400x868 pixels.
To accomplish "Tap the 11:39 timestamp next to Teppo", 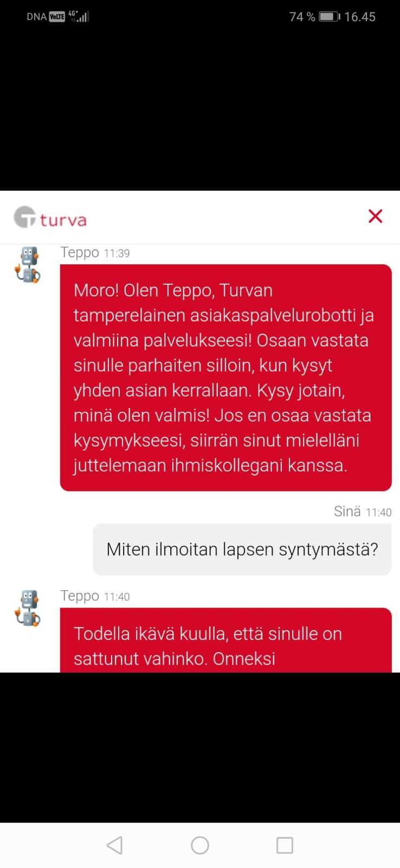I will click(117, 253).
